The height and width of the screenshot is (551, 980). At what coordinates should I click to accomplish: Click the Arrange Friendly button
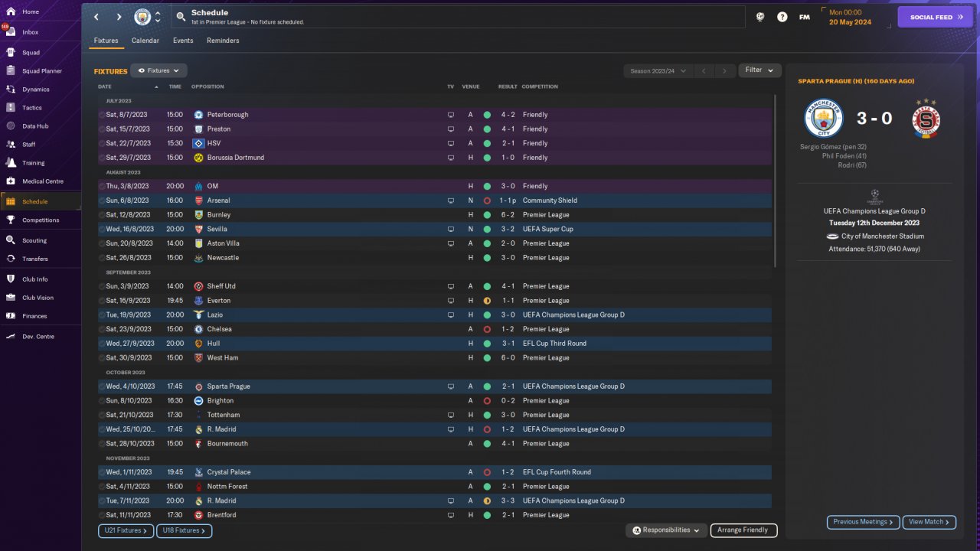coord(743,530)
